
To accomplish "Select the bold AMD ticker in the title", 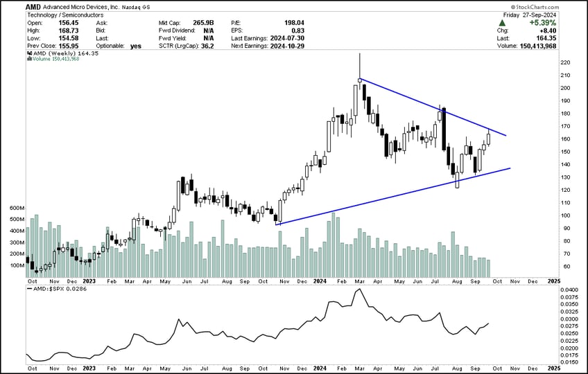I will tap(33, 7).
